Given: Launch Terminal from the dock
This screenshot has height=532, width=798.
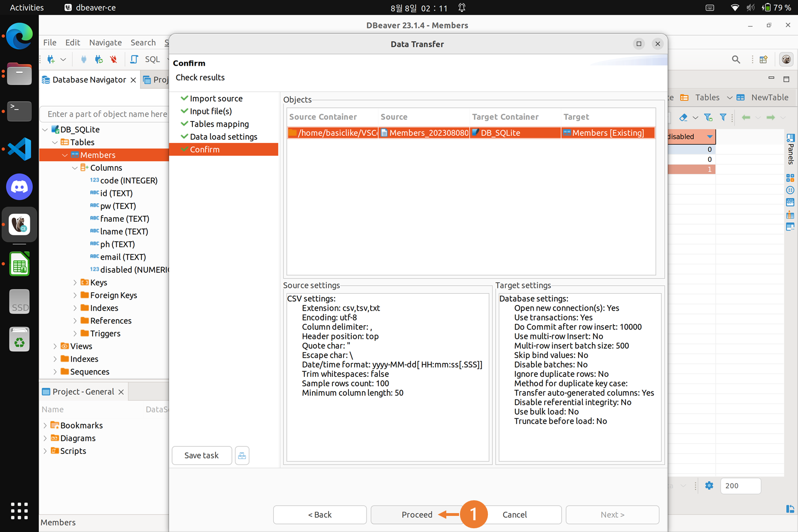Looking at the screenshot, I should coord(19,111).
